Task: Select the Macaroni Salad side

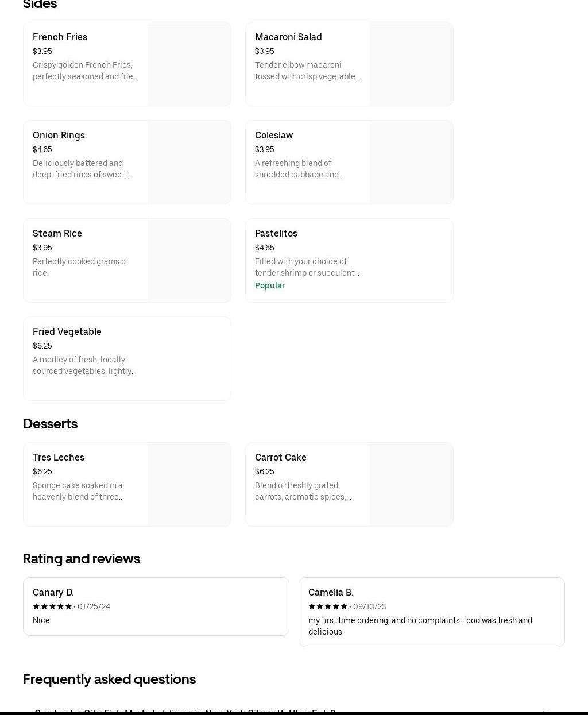Action: [x=288, y=37]
